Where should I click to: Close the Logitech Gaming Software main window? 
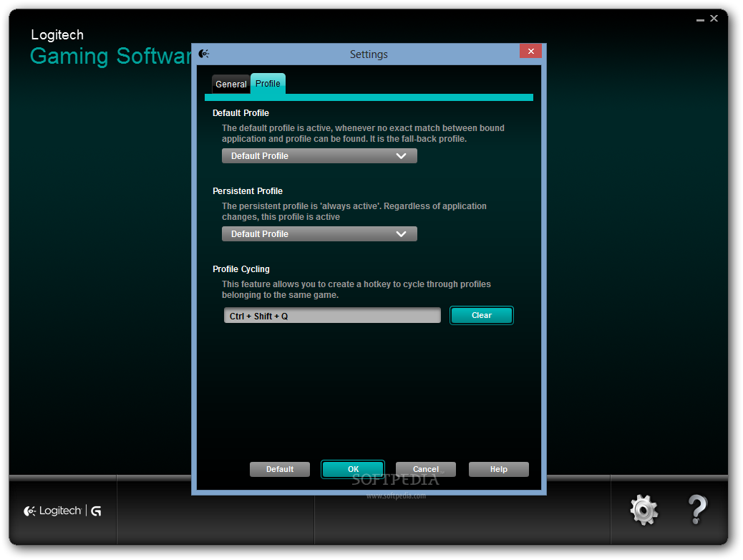point(714,19)
